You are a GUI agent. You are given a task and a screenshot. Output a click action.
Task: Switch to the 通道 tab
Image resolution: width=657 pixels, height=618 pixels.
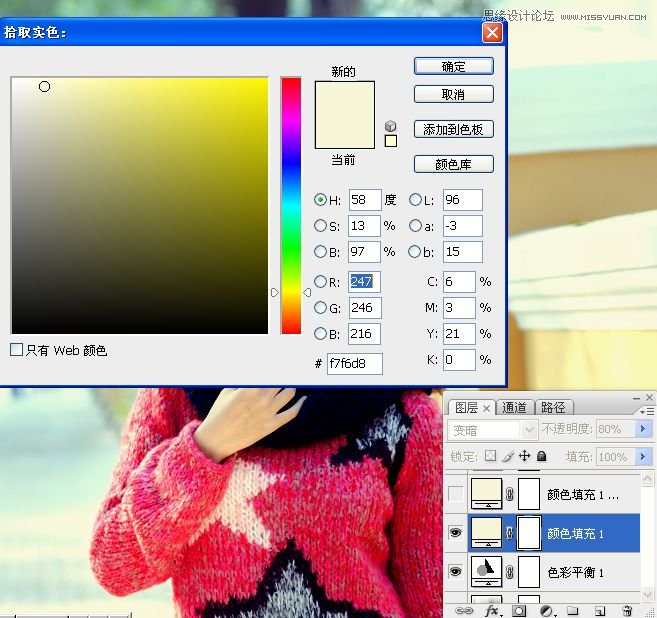(x=515, y=407)
